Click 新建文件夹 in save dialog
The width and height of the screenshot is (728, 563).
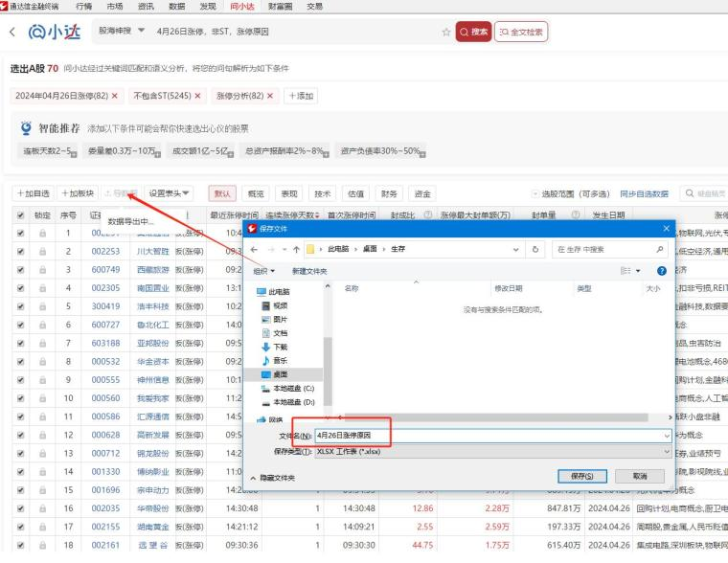coord(309,271)
